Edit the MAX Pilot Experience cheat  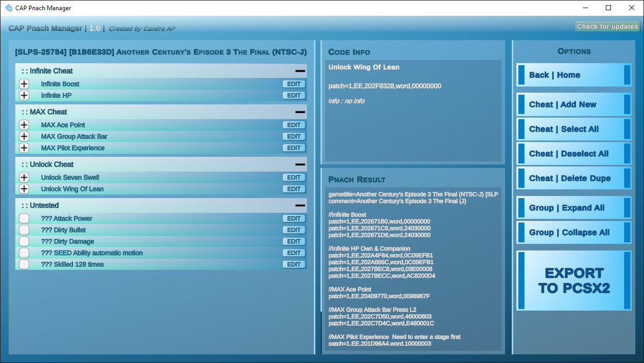294,148
